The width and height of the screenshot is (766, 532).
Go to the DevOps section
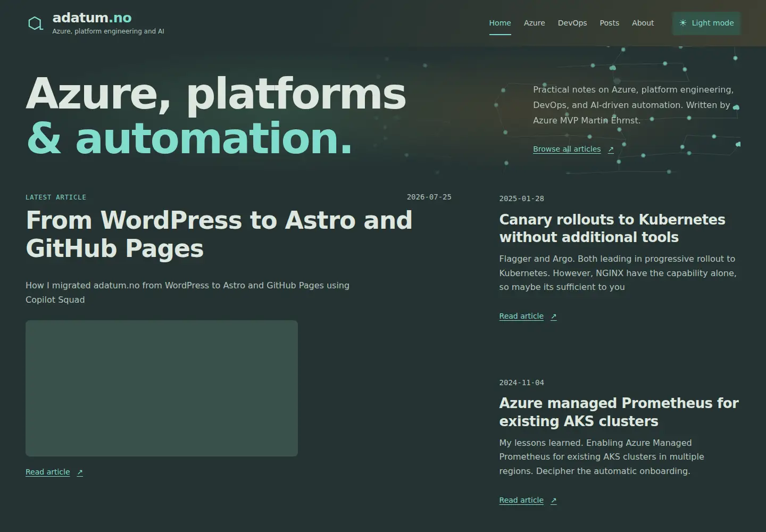(572, 23)
